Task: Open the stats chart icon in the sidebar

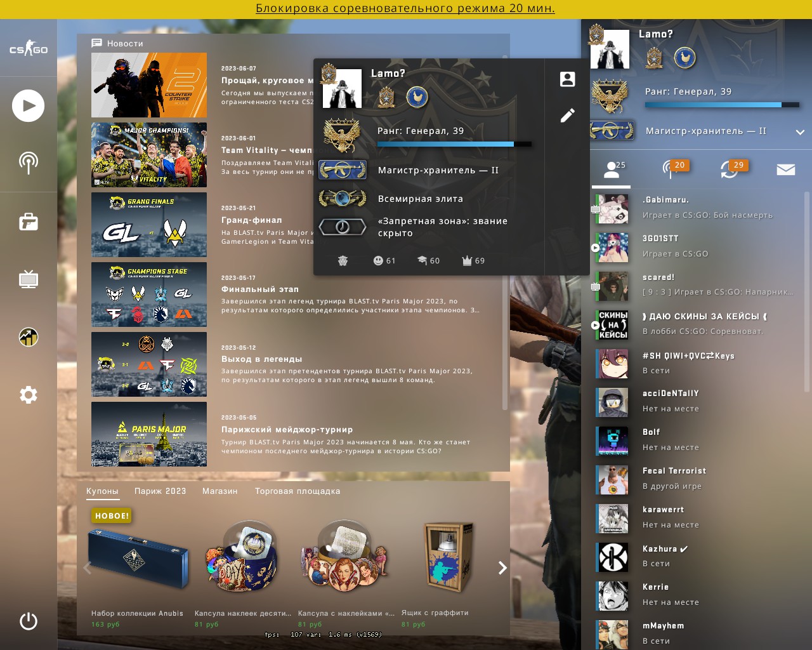Action: coord(28,336)
